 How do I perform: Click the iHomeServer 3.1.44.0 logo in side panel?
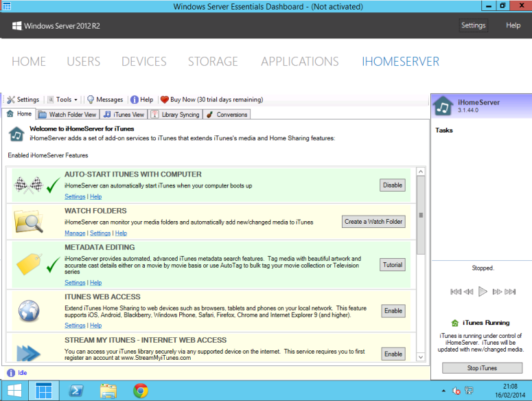coord(443,106)
